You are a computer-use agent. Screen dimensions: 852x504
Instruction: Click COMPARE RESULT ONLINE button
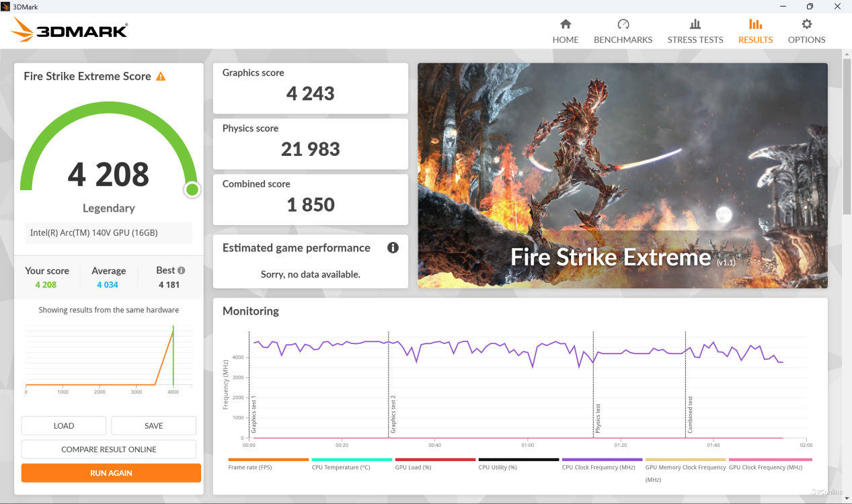pos(109,449)
